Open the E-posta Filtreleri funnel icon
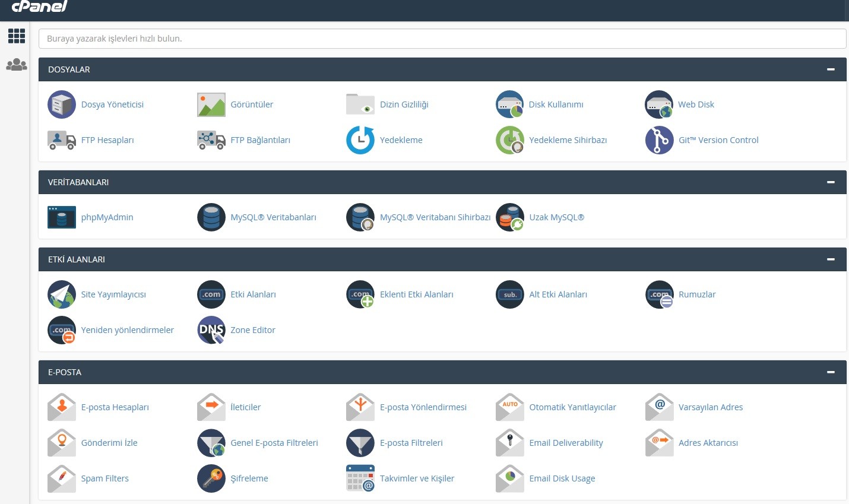This screenshot has width=849, height=504. [360, 443]
